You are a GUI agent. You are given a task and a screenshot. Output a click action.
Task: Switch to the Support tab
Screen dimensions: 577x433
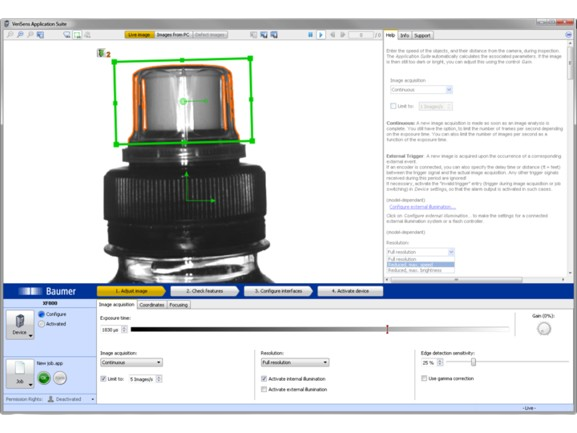pyautogui.click(x=422, y=36)
